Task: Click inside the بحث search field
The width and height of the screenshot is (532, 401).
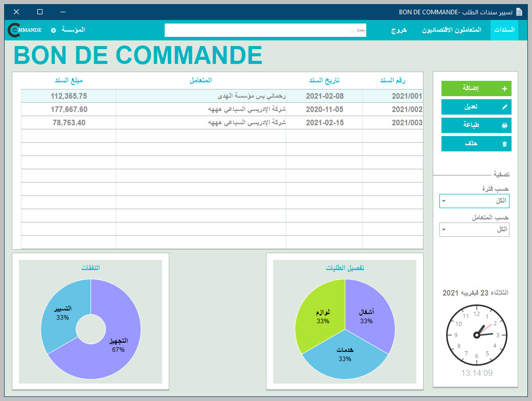Action: (x=265, y=31)
